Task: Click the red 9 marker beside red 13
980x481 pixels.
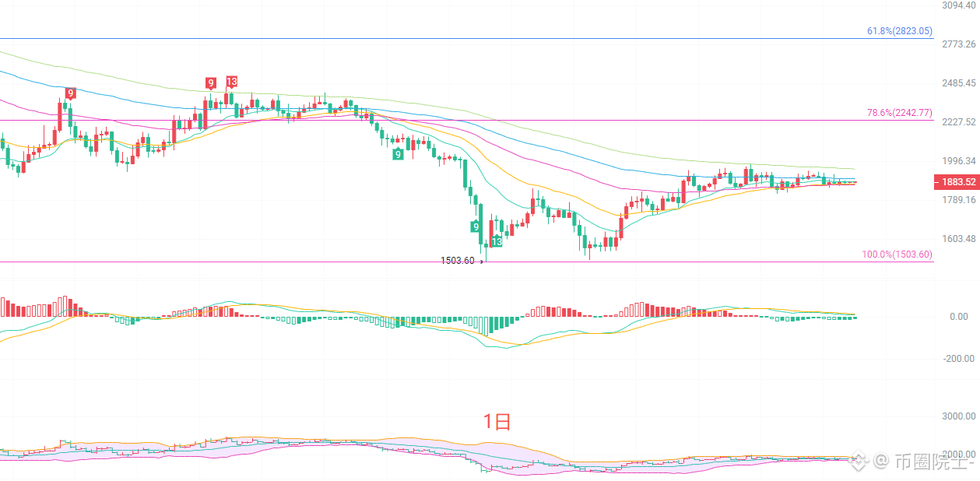Action: pyautogui.click(x=210, y=83)
